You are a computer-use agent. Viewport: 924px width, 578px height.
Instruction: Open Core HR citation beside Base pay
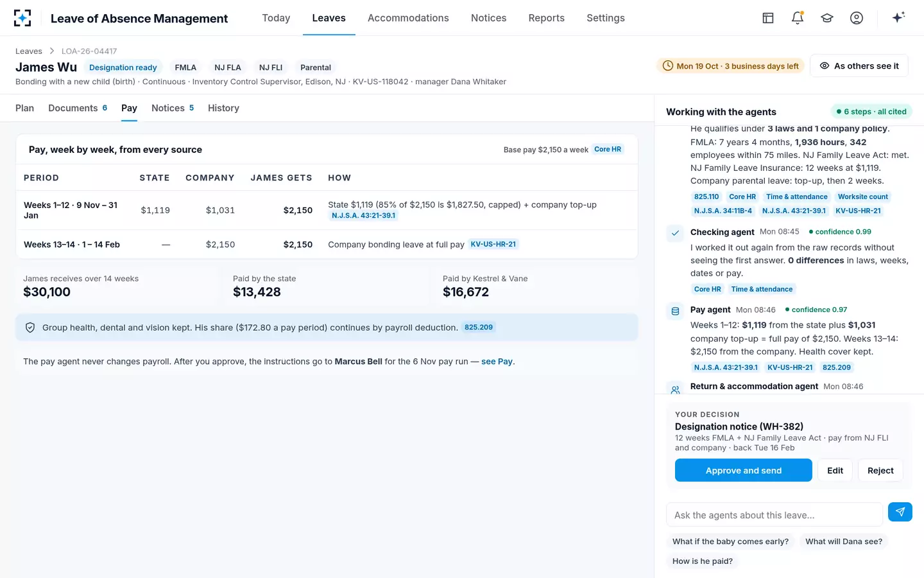608,149
